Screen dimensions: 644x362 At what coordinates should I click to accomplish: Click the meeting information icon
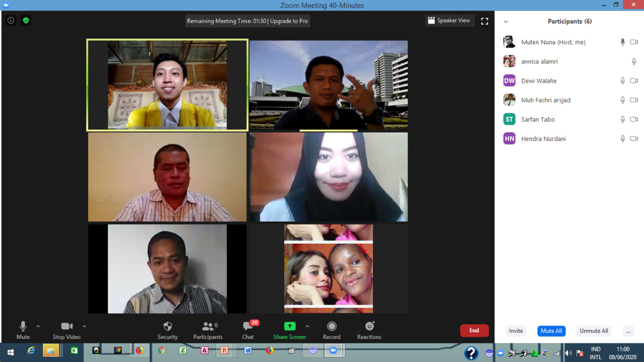(x=11, y=21)
